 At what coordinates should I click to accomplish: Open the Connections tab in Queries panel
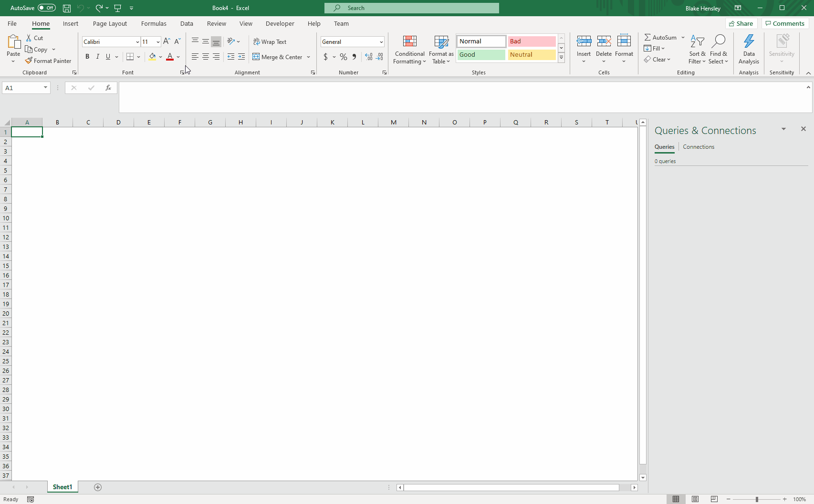coord(698,146)
